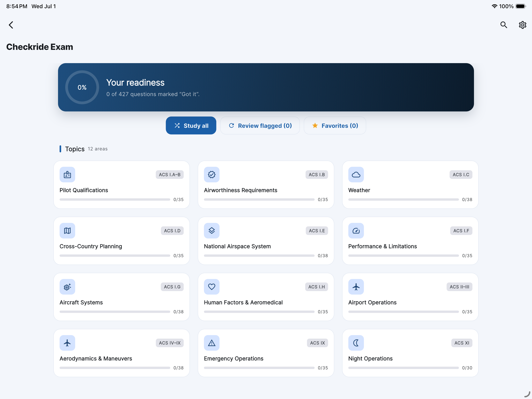The width and height of the screenshot is (532, 399).
Task: Click the ACS I.F tag
Action: pyautogui.click(x=461, y=230)
